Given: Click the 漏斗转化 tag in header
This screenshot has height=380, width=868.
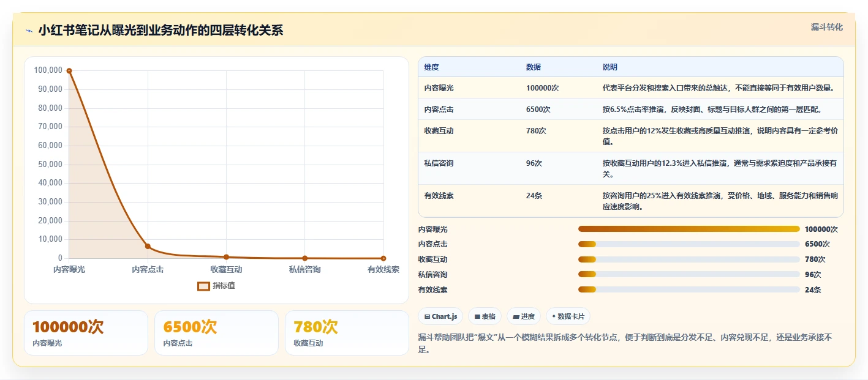Looking at the screenshot, I should pos(826,27).
